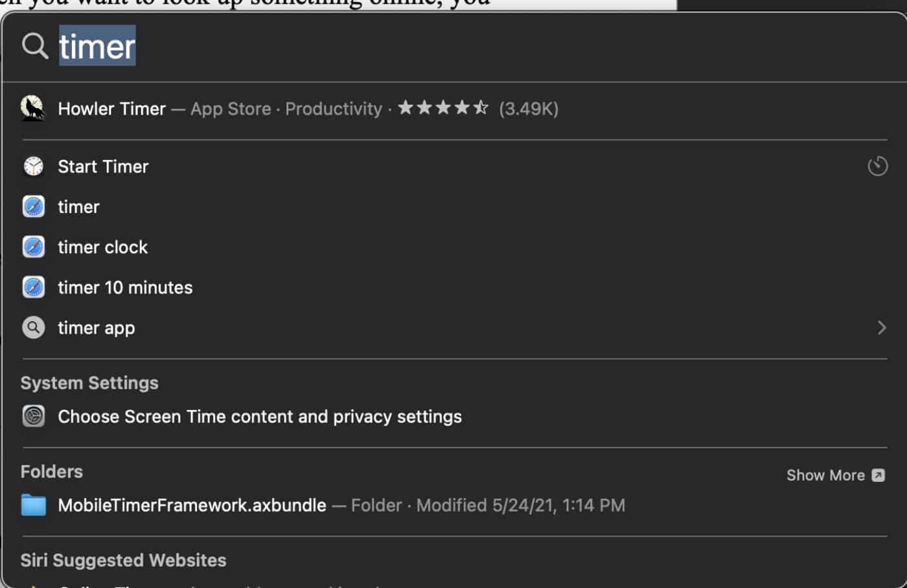Click the clock icon beside Start Timer
907x588 pixels.
[33, 166]
